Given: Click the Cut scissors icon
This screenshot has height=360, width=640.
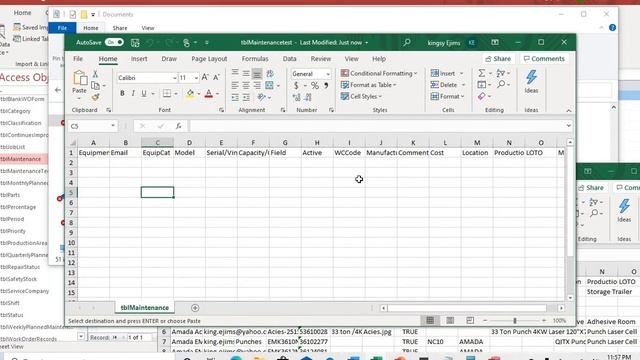Looking at the screenshot, I should [96, 74].
